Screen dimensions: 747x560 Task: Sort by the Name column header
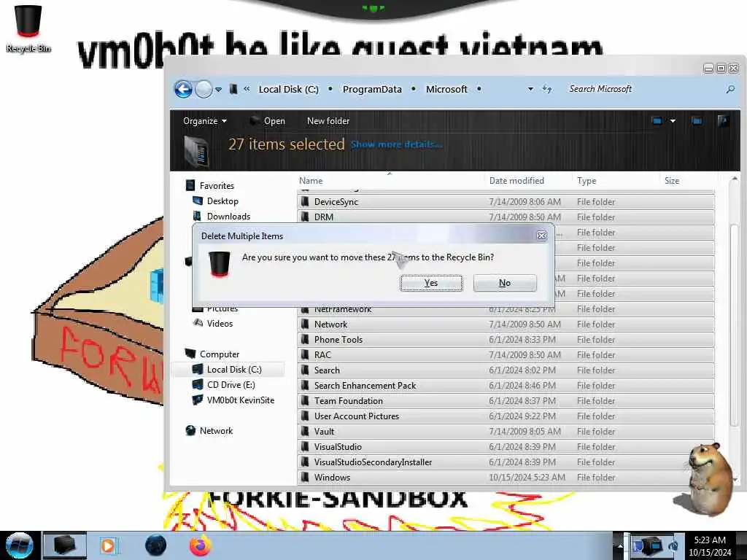point(311,181)
